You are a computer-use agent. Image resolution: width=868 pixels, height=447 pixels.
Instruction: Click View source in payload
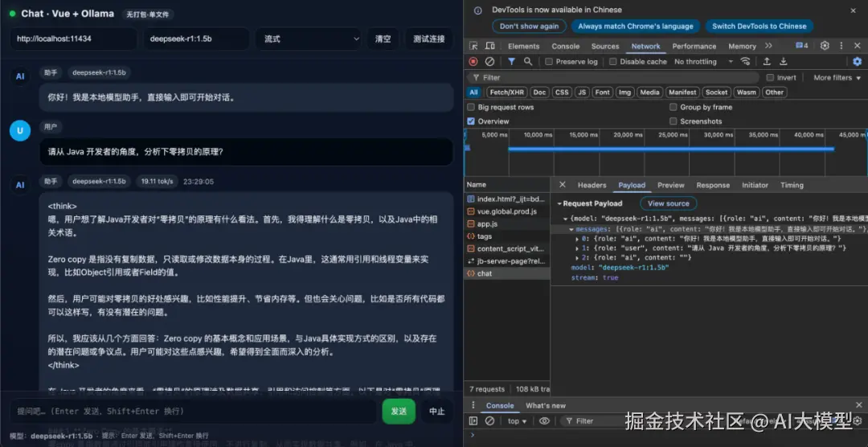[x=668, y=203]
